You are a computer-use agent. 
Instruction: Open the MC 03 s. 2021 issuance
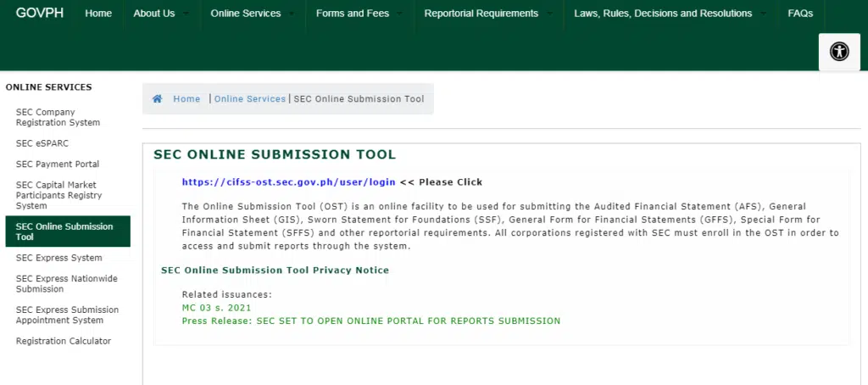point(216,308)
